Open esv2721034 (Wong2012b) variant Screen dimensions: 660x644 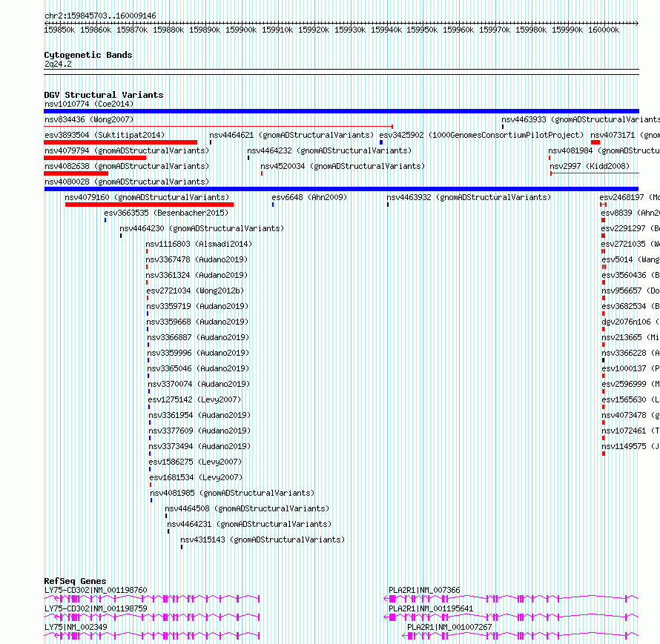coord(195,291)
